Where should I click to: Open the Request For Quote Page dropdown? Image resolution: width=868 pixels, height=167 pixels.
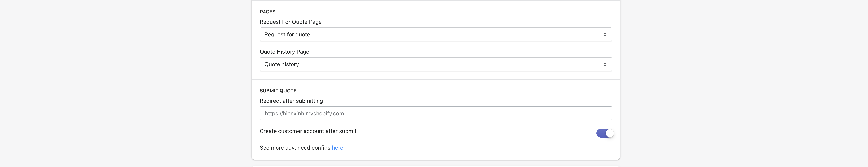point(436,34)
